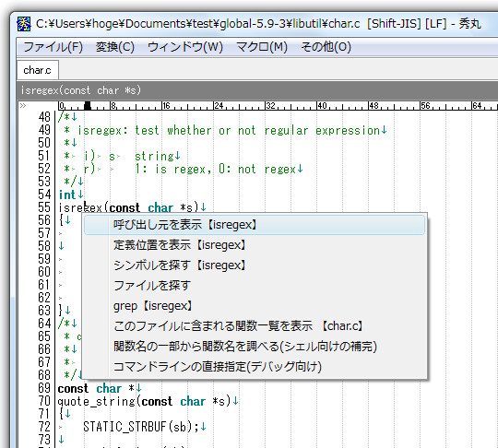This screenshot has height=448, width=498.
Task: Click the isregex(const char *s) function header bar
Action: click(x=257, y=90)
